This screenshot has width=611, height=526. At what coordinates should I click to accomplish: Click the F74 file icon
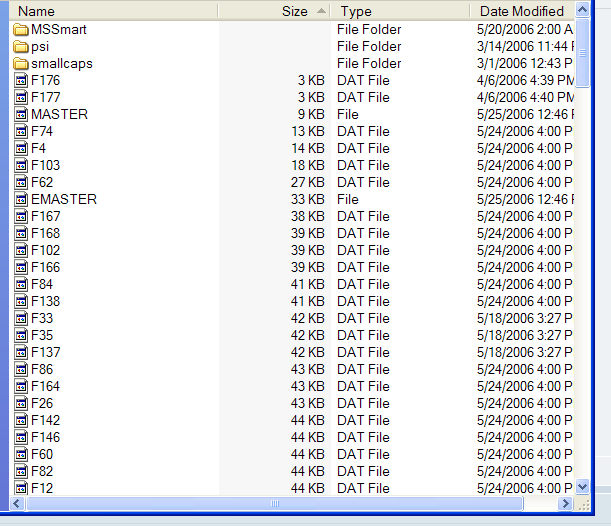(21, 132)
